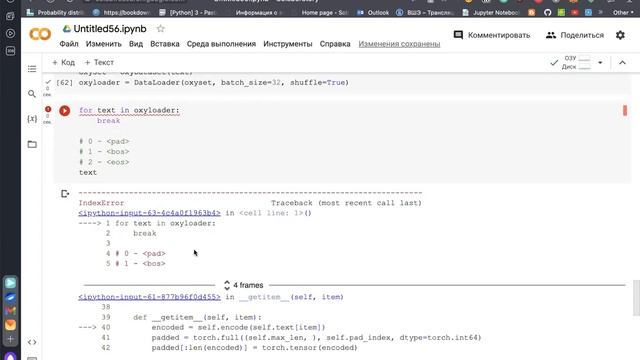Screen dimensions: 640x360
Task: Click the cell output options icon
Action: click(65, 193)
